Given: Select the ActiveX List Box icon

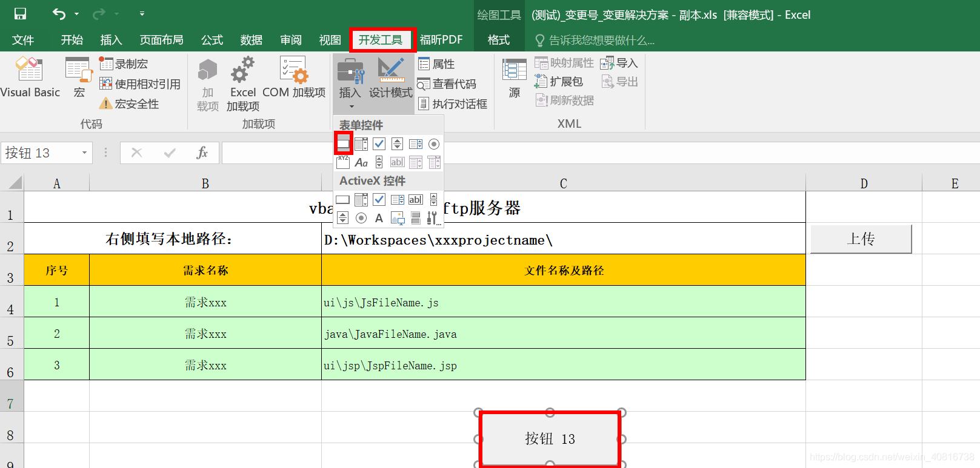Looking at the screenshot, I should click(398, 200).
